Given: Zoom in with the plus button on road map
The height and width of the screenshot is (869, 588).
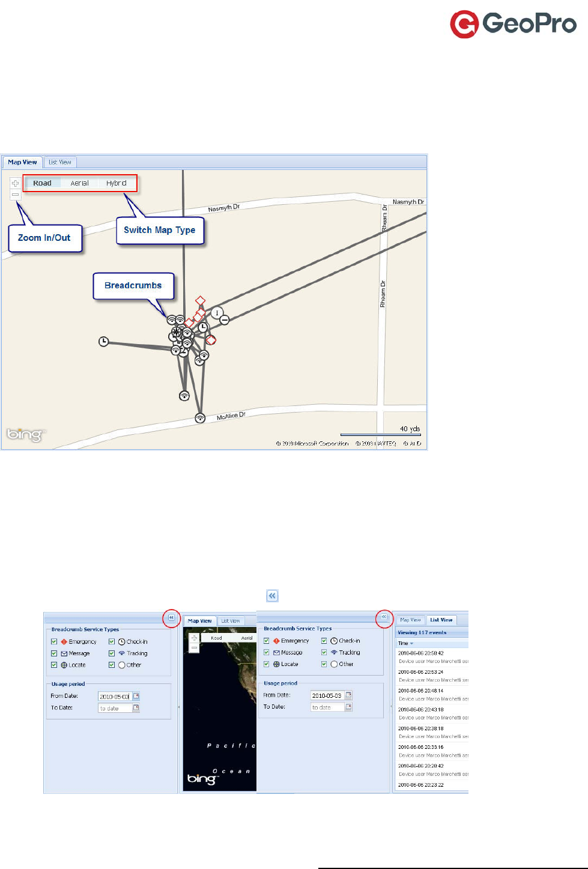Looking at the screenshot, I should [x=16, y=183].
